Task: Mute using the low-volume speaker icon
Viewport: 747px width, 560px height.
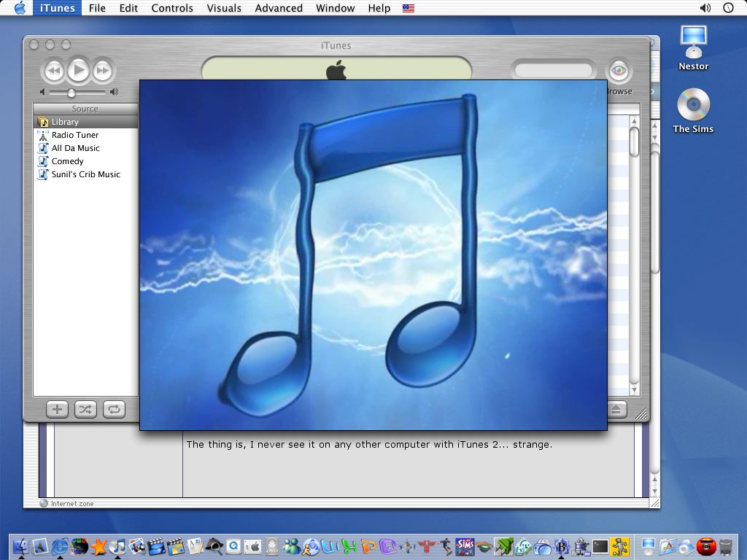Action: point(43,92)
